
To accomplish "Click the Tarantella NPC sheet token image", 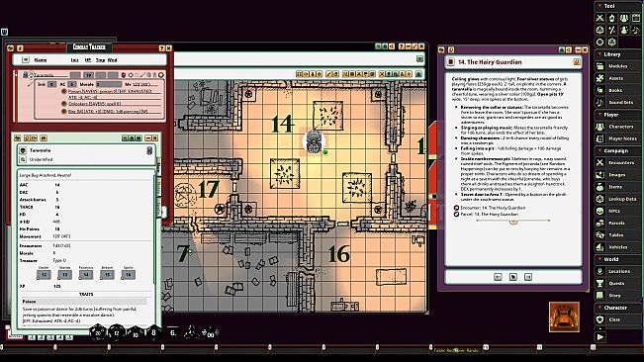I will (149, 151).
